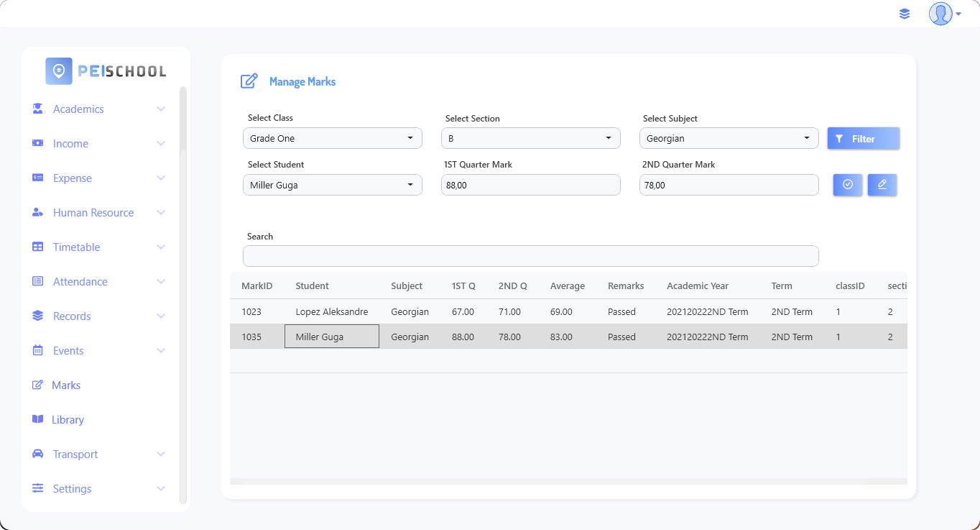The height and width of the screenshot is (530, 980).
Task: Open the Marks sidebar item
Action: 66,385
